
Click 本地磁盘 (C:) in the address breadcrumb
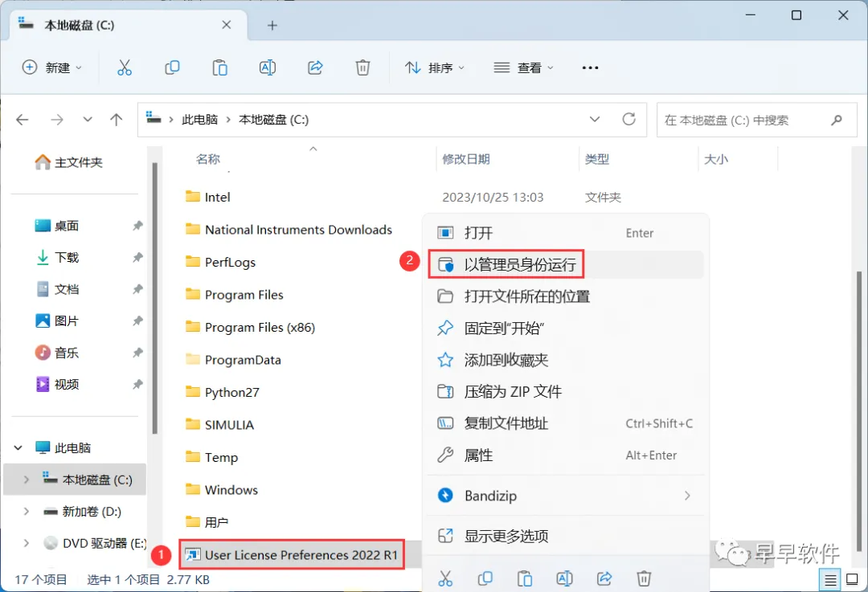coord(273,120)
